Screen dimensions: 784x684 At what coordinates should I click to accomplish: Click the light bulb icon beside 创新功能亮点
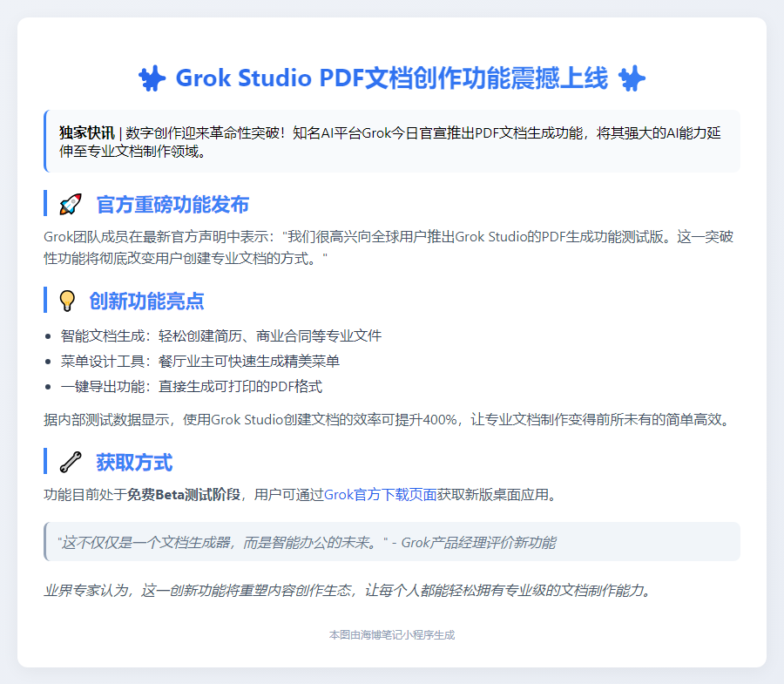(x=67, y=301)
